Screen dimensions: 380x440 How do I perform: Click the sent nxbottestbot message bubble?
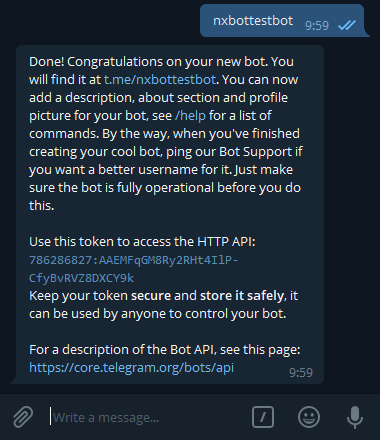(282, 21)
